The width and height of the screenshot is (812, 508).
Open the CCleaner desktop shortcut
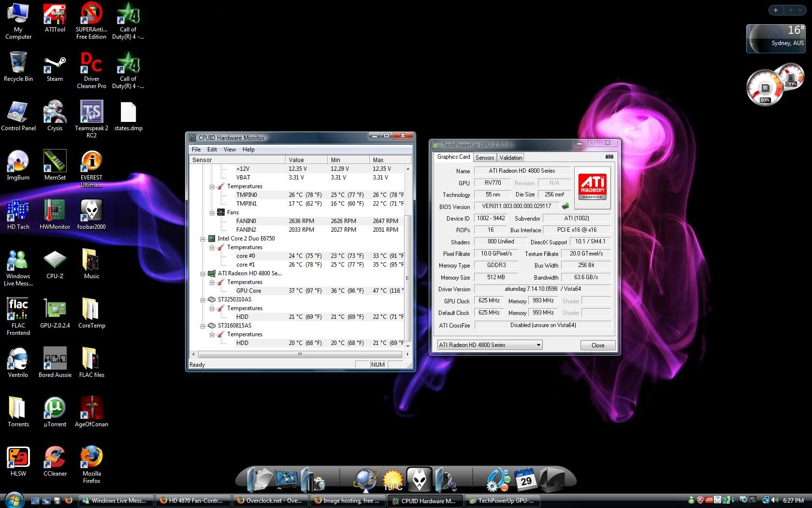[55, 462]
